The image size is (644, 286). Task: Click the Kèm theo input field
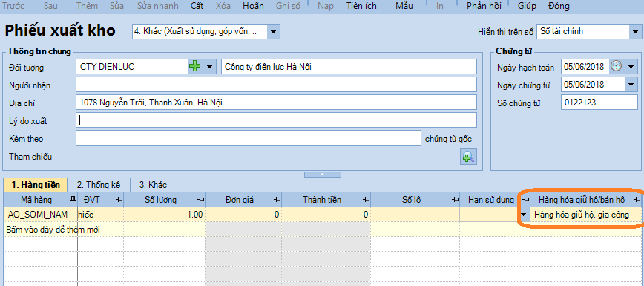click(249, 138)
